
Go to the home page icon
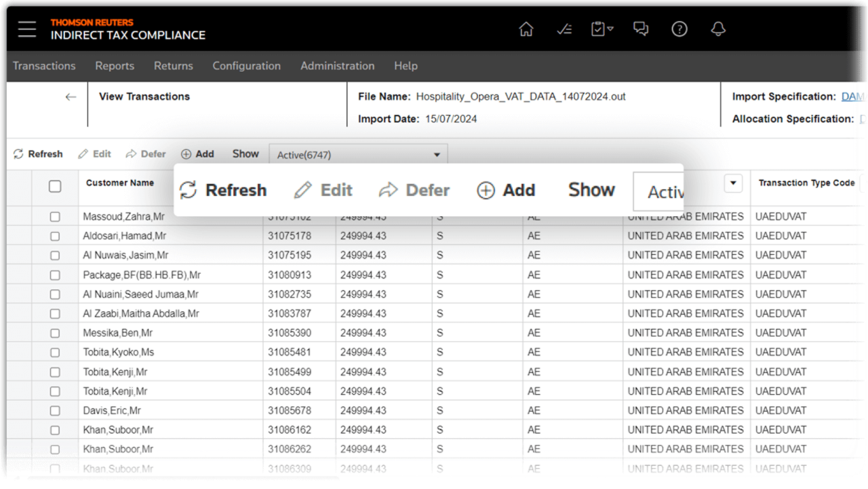[x=526, y=29]
